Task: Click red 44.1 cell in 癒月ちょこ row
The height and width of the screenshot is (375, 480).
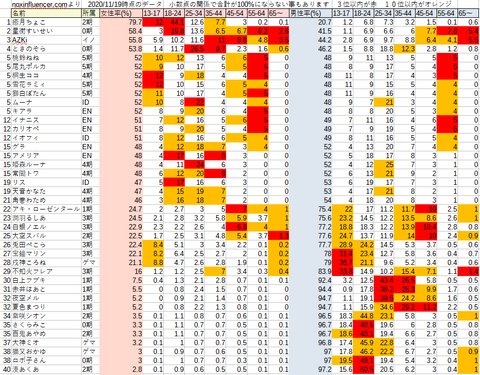Action: pyautogui.click(x=174, y=22)
